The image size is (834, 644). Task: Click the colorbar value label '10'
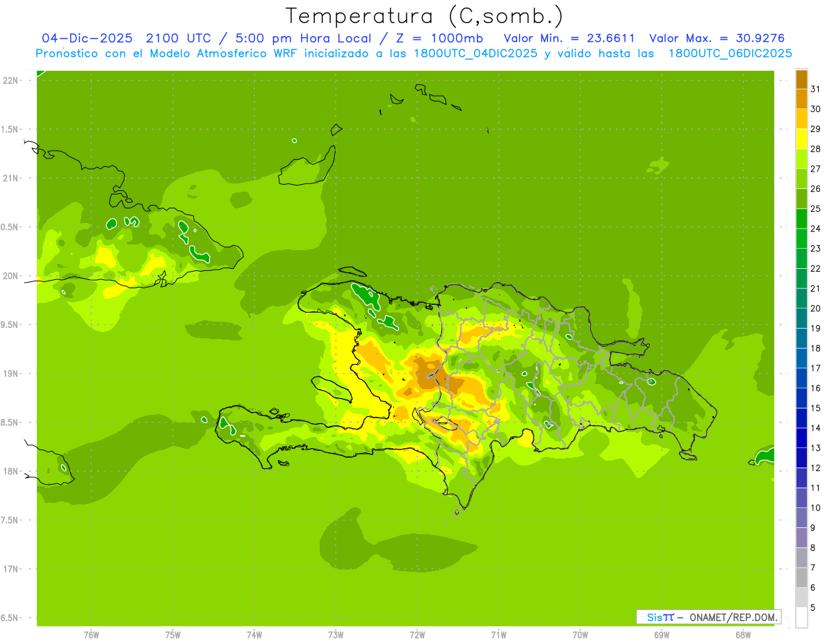[815, 508]
